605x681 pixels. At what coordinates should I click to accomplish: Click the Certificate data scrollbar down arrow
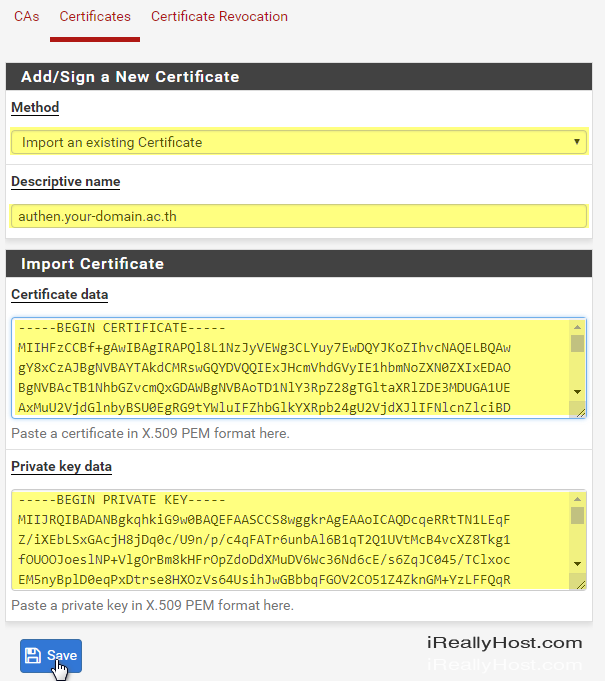click(x=577, y=392)
